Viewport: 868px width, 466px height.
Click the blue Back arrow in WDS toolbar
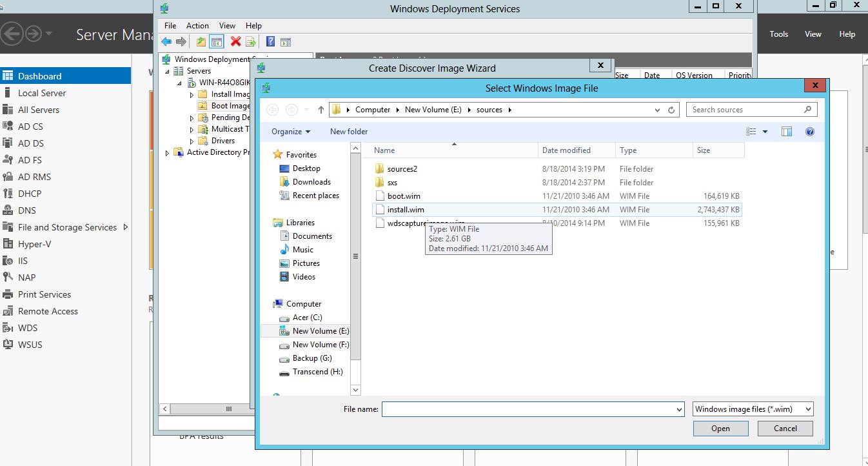click(166, 41)
